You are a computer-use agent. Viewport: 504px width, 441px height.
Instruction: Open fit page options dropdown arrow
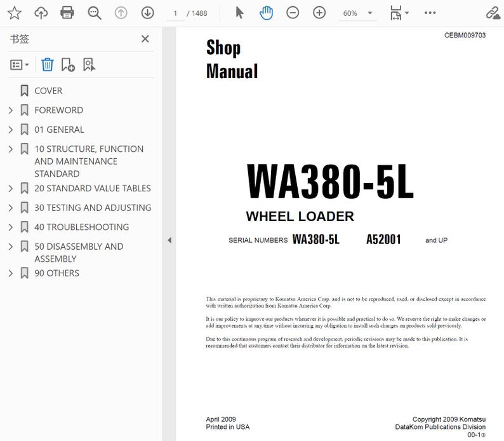[407, 13]
